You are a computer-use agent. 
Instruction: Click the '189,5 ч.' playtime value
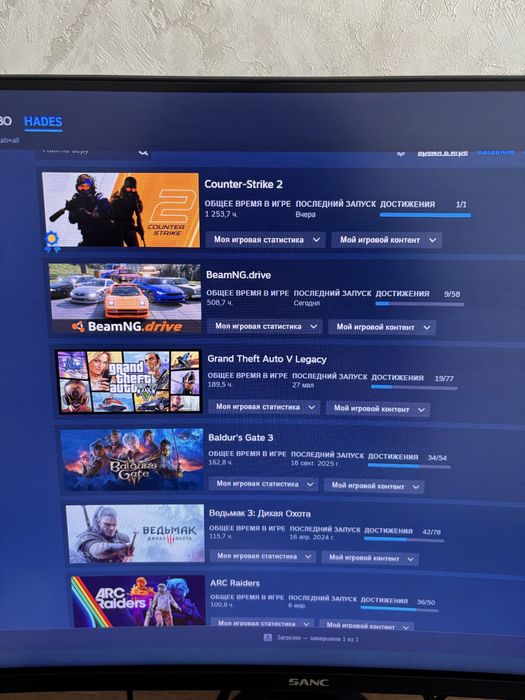(220, 384)
